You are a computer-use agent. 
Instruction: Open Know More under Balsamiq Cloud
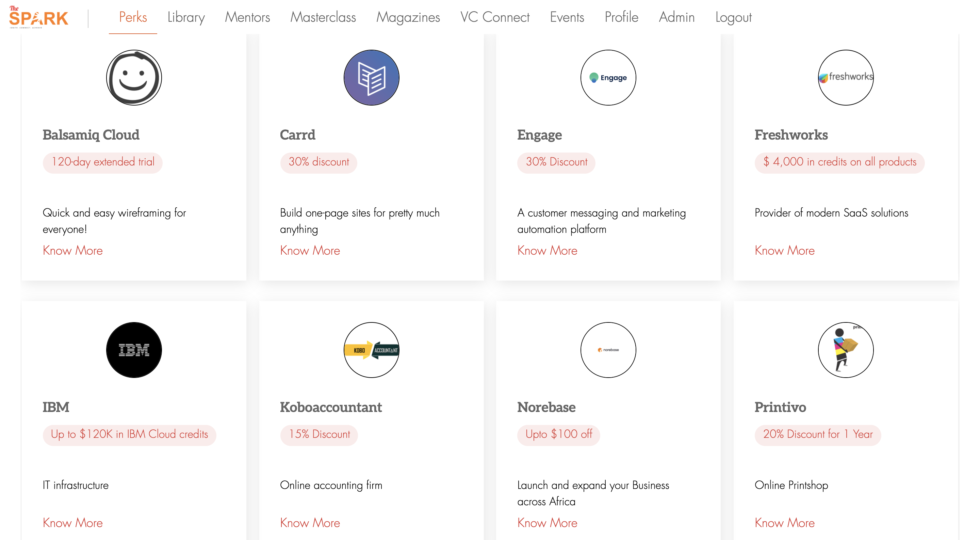pyautogui.click(x=73, y=250)
